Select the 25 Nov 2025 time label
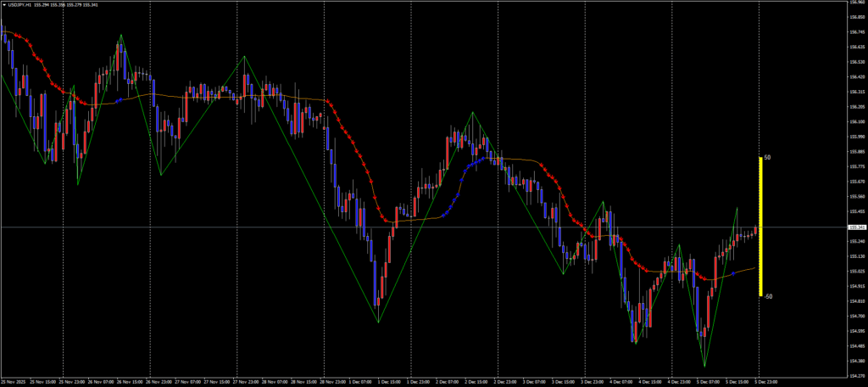Image resolution: width=868 pixels, height=387 pixels. pyautogui.click(x=15, y=383)
